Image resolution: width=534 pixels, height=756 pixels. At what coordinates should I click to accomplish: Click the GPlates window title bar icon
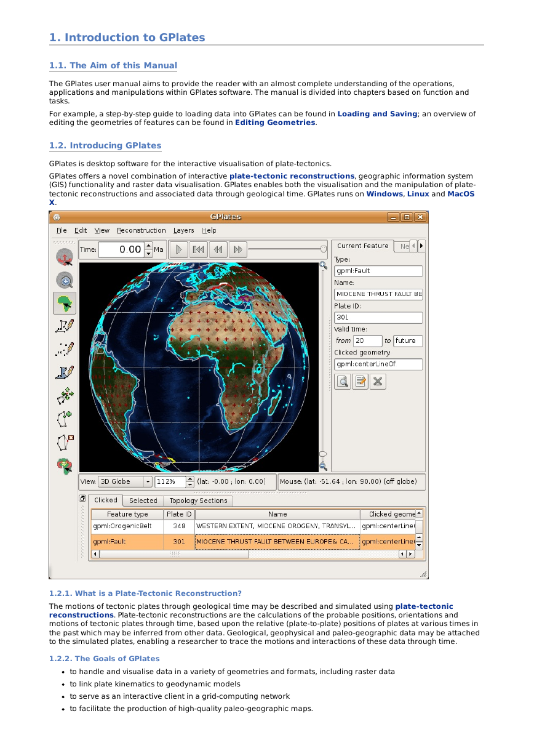(x=57, y=217)
